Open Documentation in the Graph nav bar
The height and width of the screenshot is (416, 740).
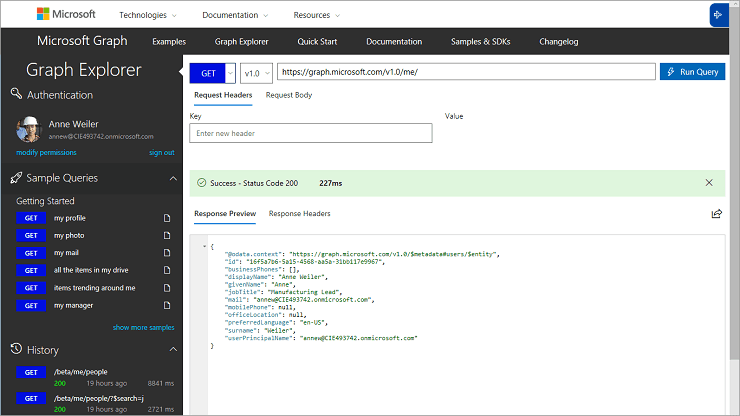[394, 42]
